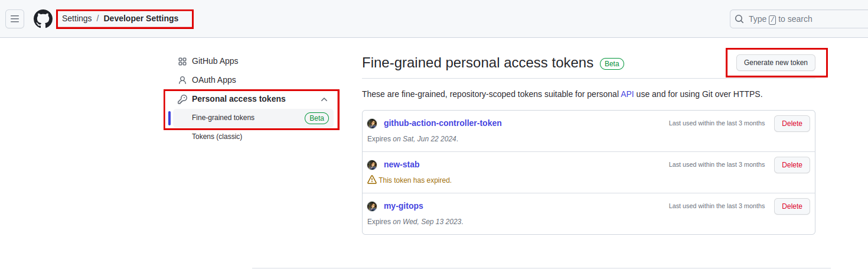Screen dimensions: 868x275
Task: Click the Personal access tokens key icon
Action: (182, 99)
